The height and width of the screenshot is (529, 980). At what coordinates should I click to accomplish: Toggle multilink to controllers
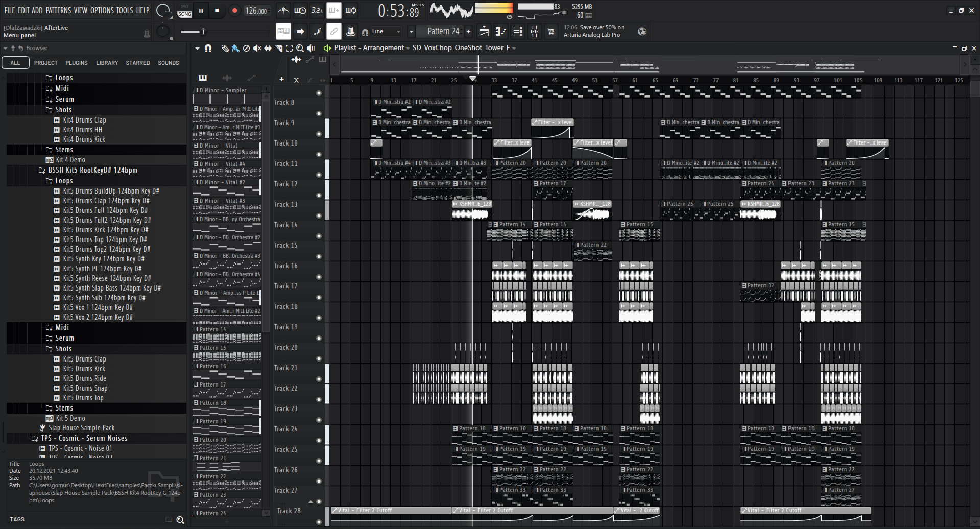click(x=333, y=32)
